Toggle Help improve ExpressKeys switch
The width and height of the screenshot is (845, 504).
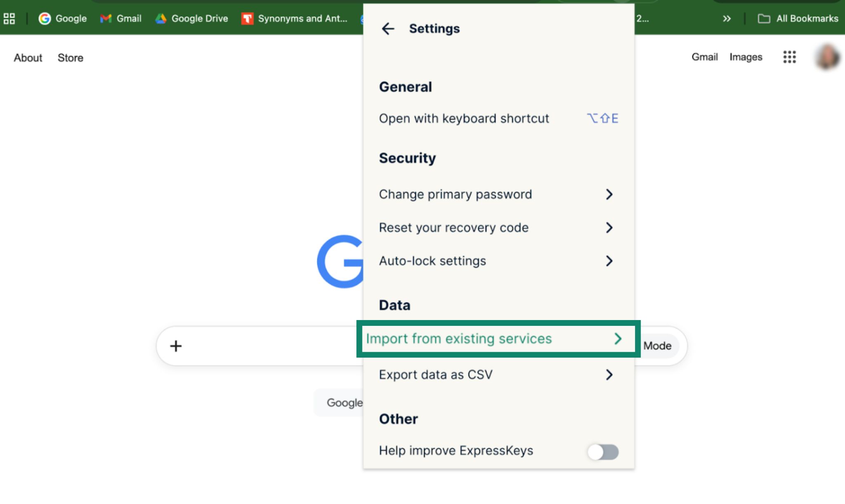pos(603,452)
